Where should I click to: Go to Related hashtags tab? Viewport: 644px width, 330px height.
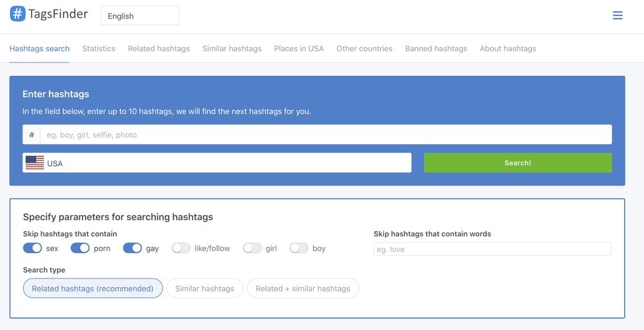[x=159, y=48]
